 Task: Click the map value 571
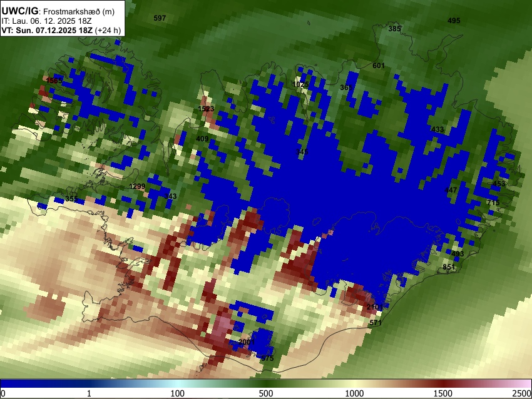point(376,323)
